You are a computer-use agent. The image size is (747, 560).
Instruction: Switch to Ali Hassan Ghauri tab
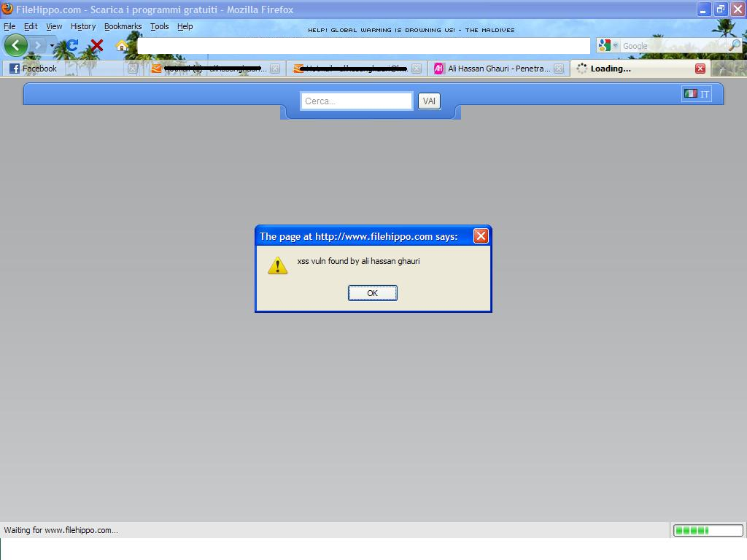click(498, 69)
